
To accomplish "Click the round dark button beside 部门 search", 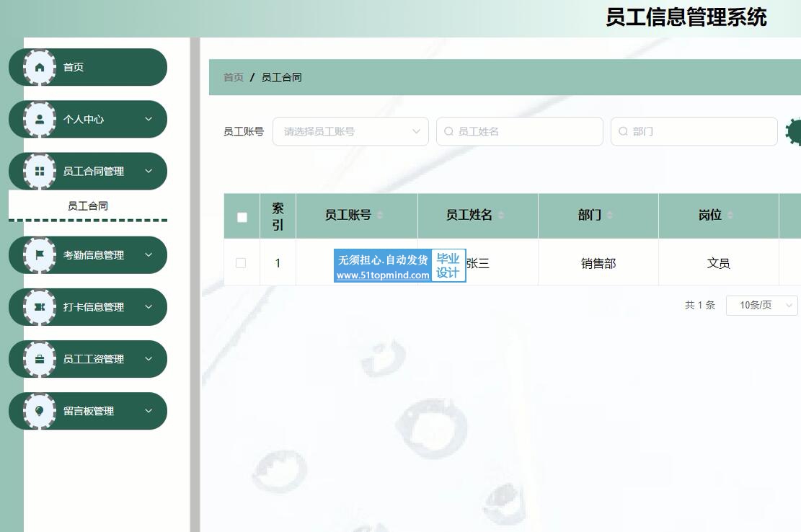I will click(793, 131).
